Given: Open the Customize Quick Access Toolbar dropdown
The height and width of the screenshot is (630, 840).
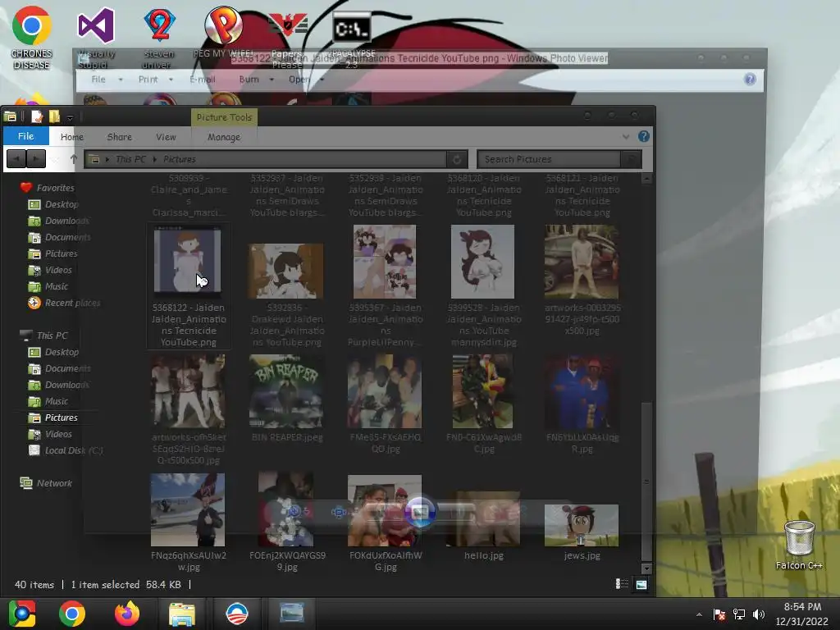Looking at the screenshot, I should [70, 117].
